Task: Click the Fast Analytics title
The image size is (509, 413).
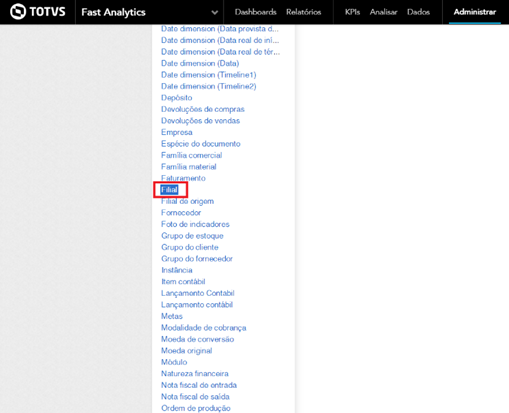Action: (113, 12)
